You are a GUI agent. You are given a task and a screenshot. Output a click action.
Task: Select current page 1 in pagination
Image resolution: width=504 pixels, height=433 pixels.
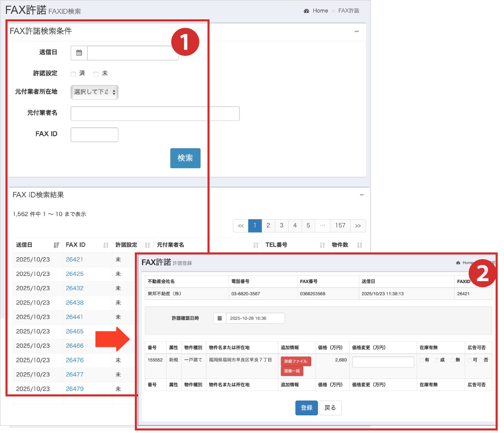tap(255, 226)
